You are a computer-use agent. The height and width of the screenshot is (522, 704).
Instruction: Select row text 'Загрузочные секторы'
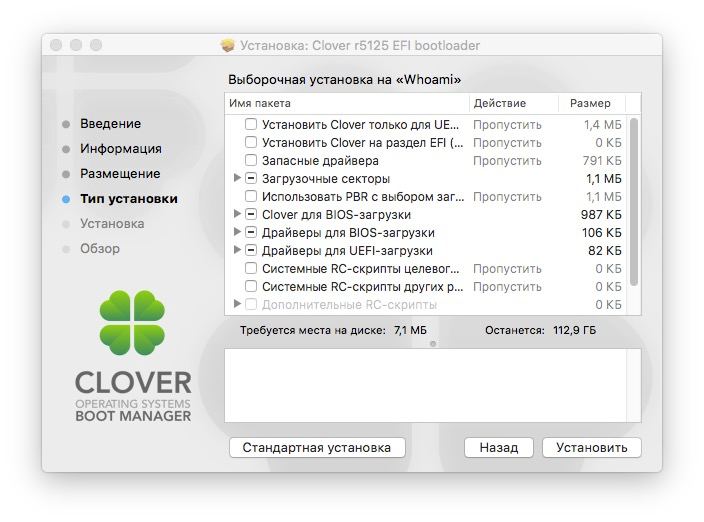(x=326, y=179)
